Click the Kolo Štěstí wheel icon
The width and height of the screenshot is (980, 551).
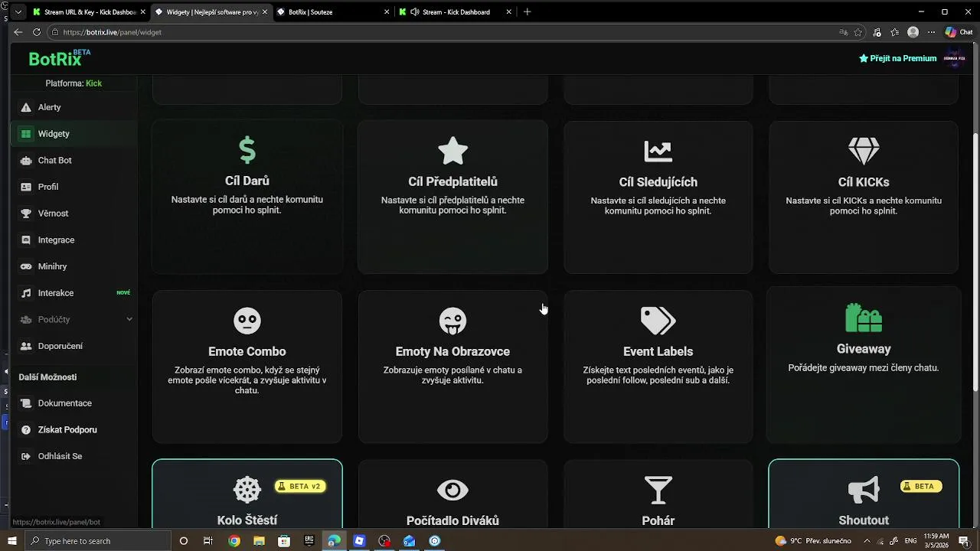(x=247, y=490)
